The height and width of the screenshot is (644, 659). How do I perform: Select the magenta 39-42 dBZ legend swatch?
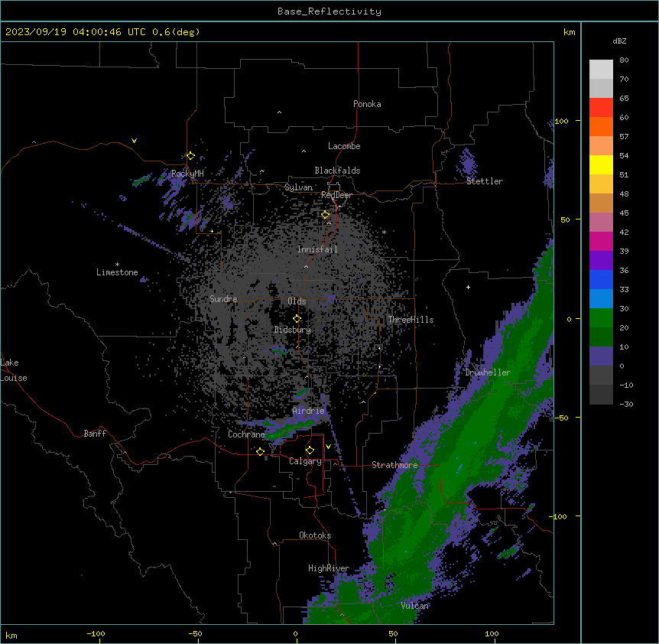601,241
